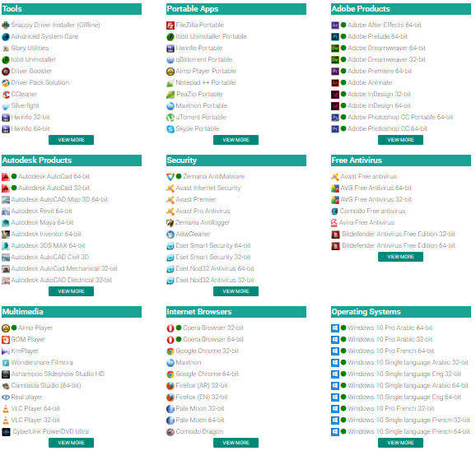Click View More under Portable Apps
The width and height of the screenshot is (476, 451).
click(236, 140)
